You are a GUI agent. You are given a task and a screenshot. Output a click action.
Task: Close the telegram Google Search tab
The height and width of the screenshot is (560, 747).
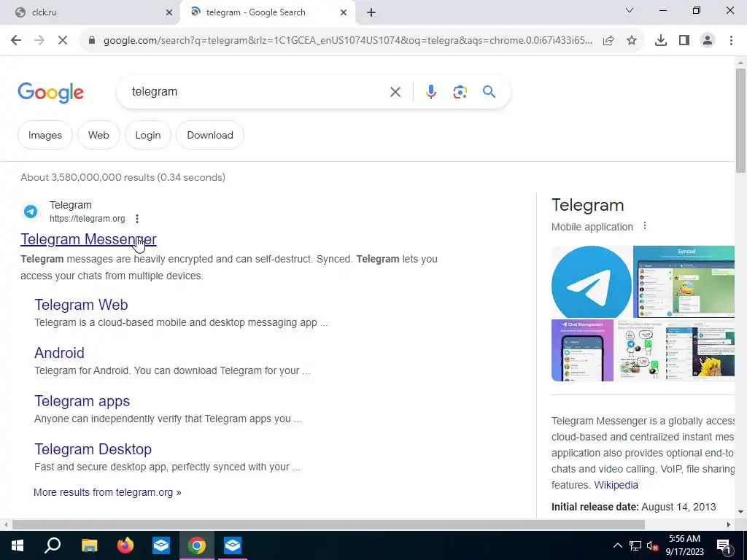pos(344,13)
